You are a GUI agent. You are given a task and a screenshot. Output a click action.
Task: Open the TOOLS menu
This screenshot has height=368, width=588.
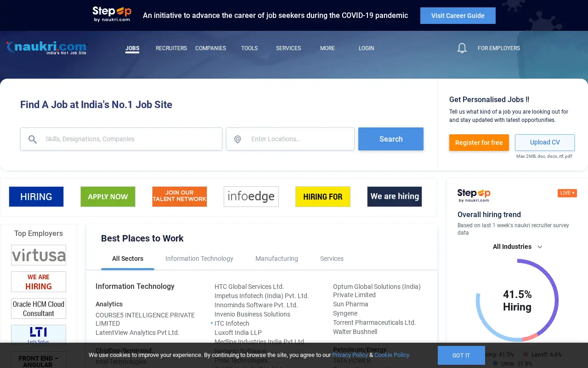pos(249,48)
